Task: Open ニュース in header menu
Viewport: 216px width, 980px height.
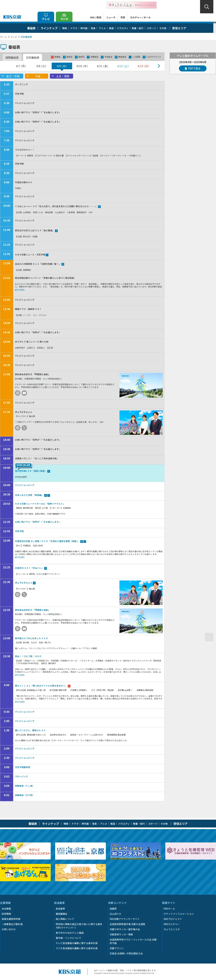Action: pos(111,17)
